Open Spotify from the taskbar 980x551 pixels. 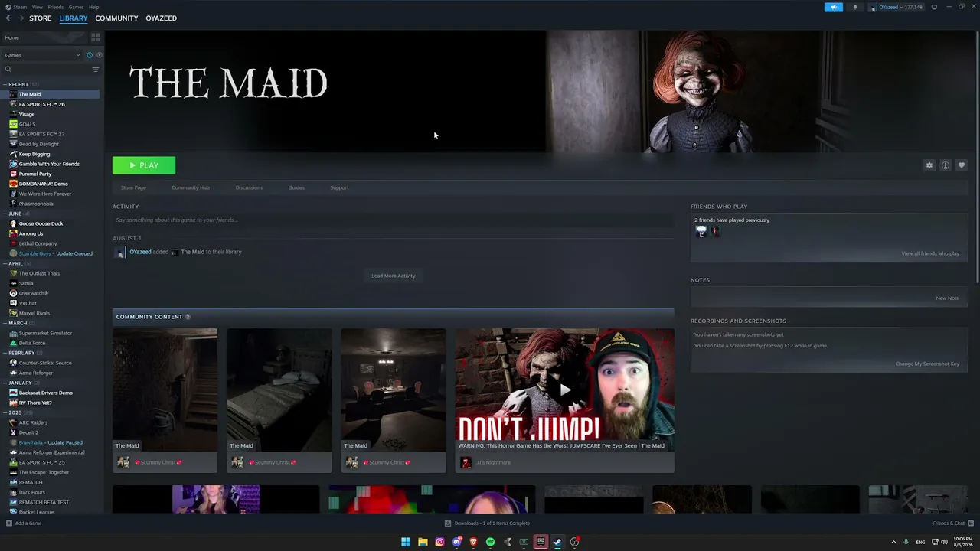pos(490,542)
